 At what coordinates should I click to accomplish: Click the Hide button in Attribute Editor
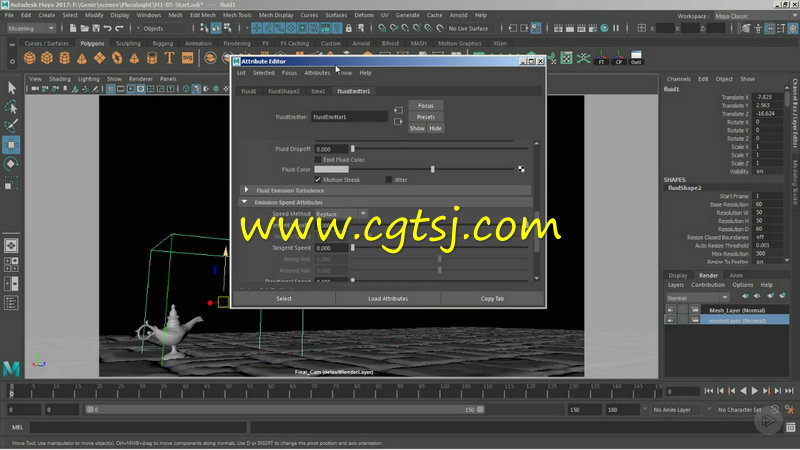click(435, 129)
